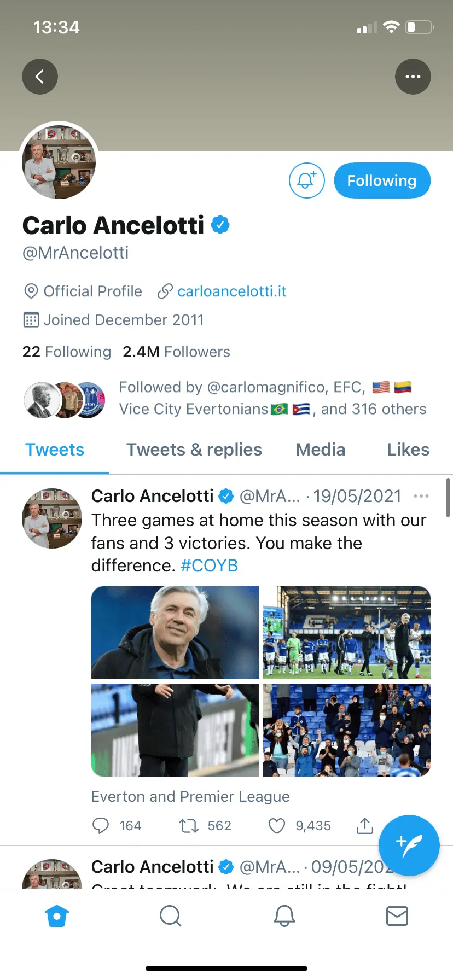This screenshot has height=980, width=453.
Task: Share the tweet using share icon
Action: click(x=364, y=825)
